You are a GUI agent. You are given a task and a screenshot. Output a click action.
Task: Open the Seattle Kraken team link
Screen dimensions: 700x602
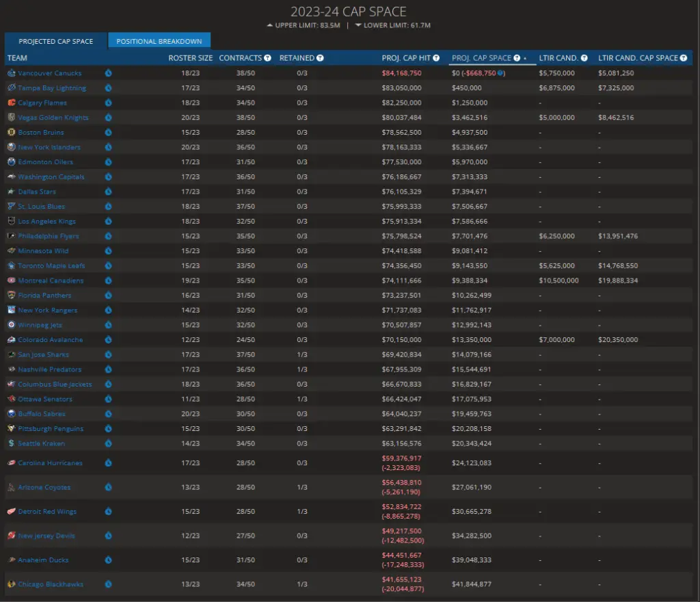pos(41,443)
